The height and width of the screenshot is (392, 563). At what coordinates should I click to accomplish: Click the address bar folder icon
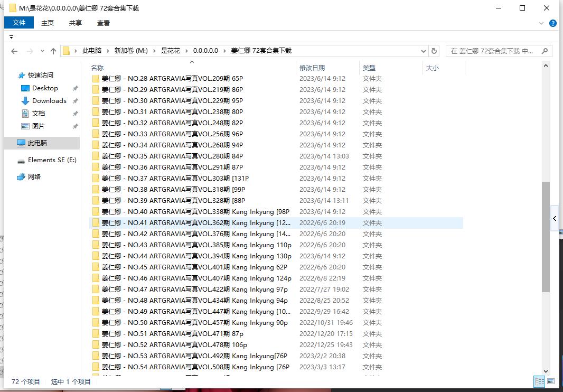click(x=66, y=51)
